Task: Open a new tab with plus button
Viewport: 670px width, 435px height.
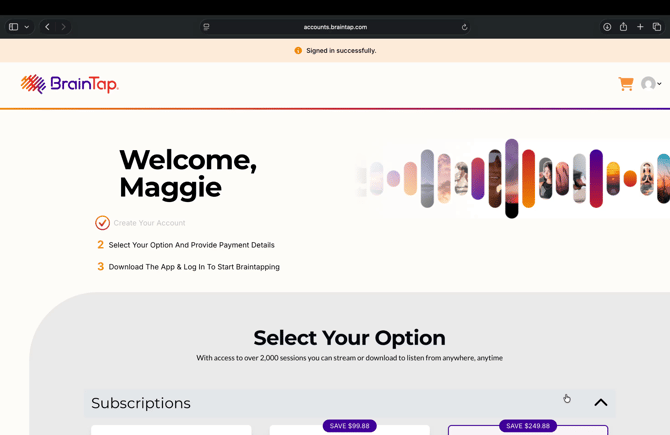Action: (x=640, y=27)
